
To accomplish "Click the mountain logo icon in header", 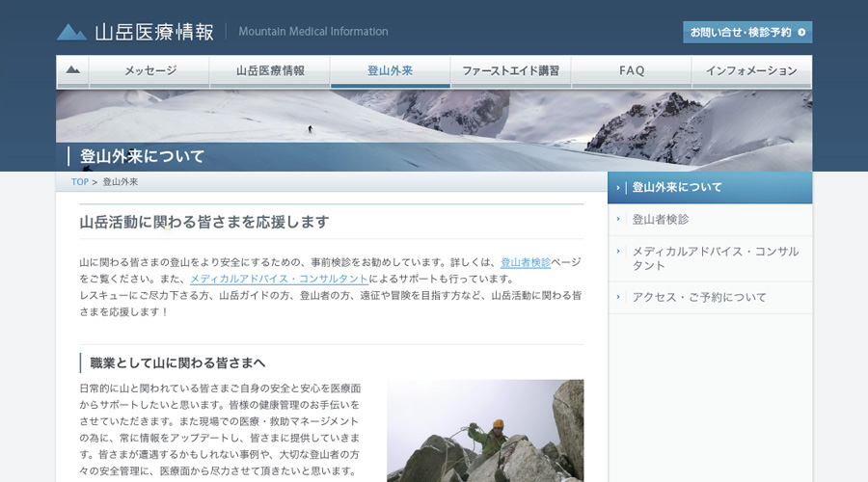I will (71, 32).
